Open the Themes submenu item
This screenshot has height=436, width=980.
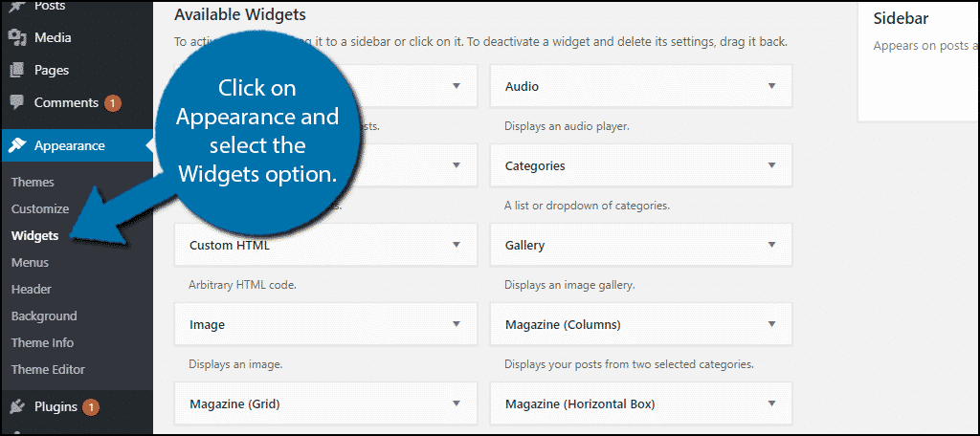(33, 182)
